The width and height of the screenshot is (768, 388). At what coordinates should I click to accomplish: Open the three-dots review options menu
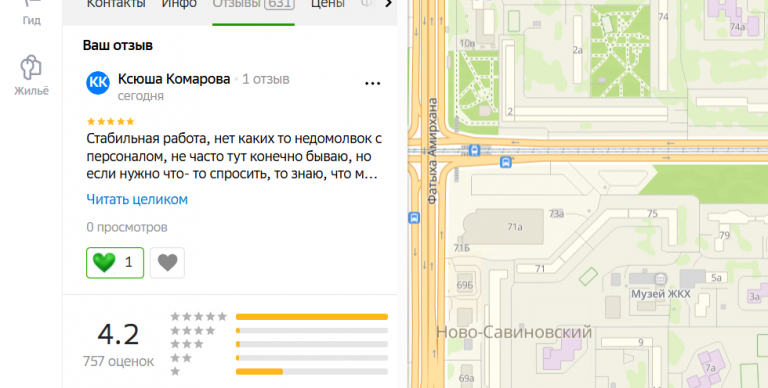click(373, 83)
